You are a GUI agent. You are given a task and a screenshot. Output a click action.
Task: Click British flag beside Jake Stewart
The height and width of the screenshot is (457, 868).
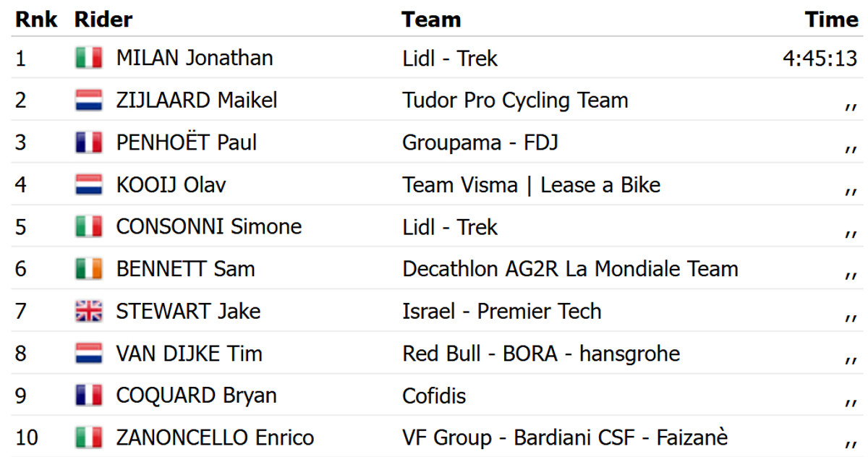click(x=88, y=312)
